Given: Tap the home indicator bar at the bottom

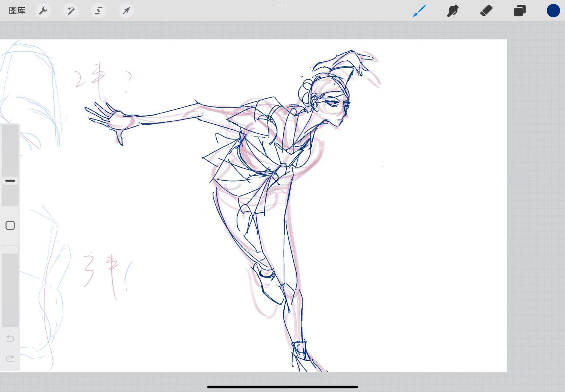Looking at the screenshot, I should [x=282, y=387].
